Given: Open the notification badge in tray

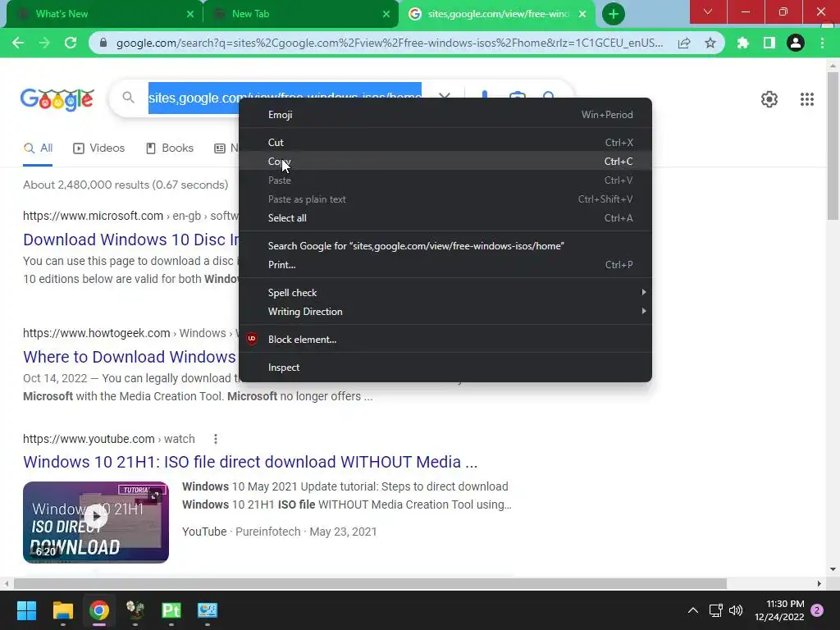Looking at the screenshot, I should (817, 610).
